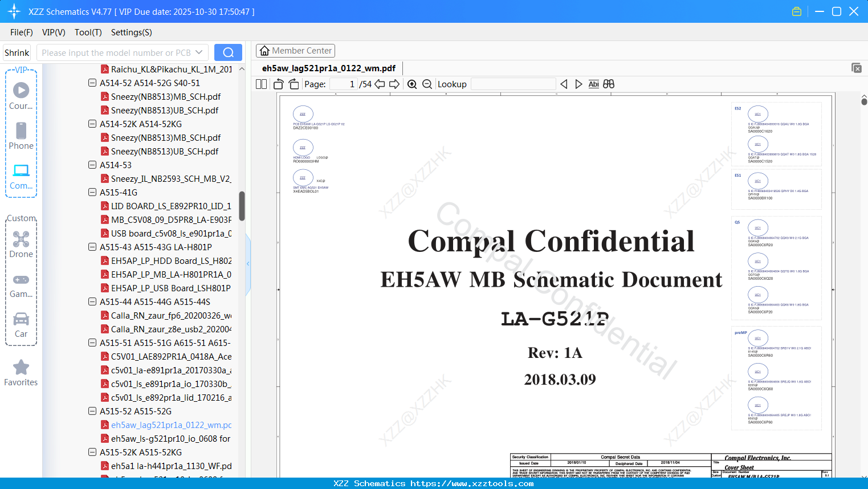
Task: Open the Settings(S) menu
Action: point(132,32)
